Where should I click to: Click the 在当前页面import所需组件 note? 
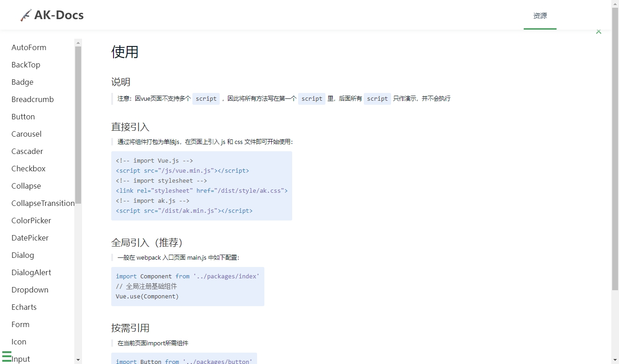pos(153,343)
